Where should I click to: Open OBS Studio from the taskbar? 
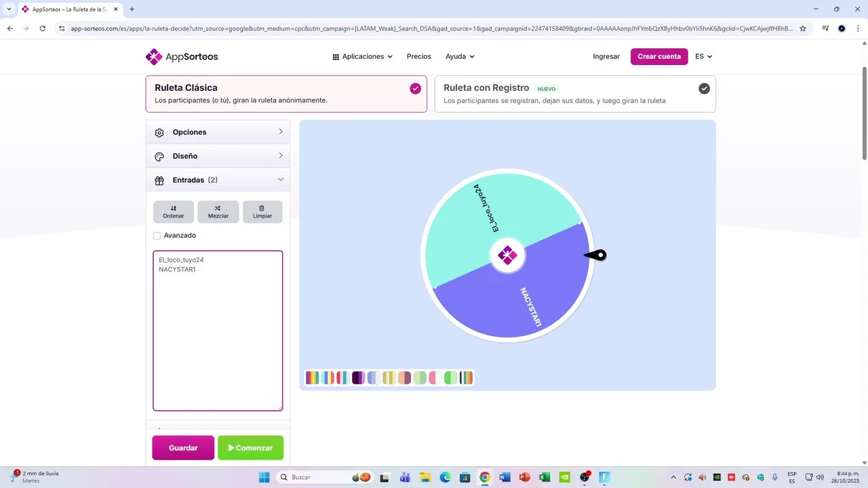(x=585, y=477)
